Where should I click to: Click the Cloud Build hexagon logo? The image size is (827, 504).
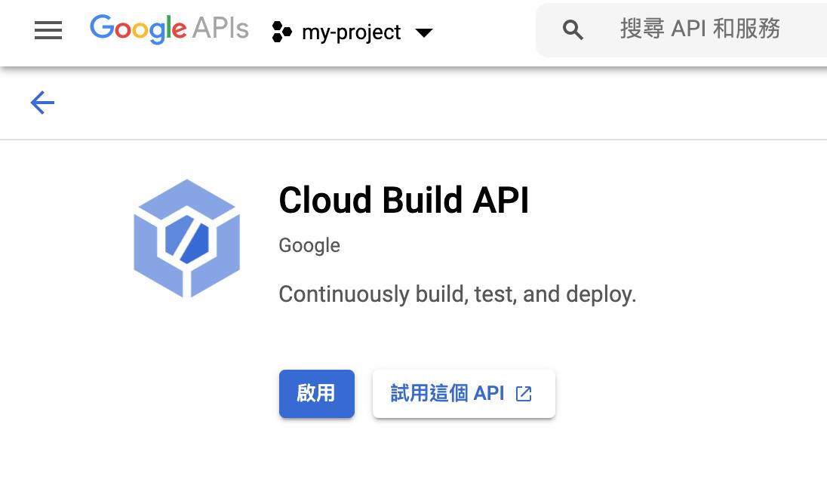point(186,238)
